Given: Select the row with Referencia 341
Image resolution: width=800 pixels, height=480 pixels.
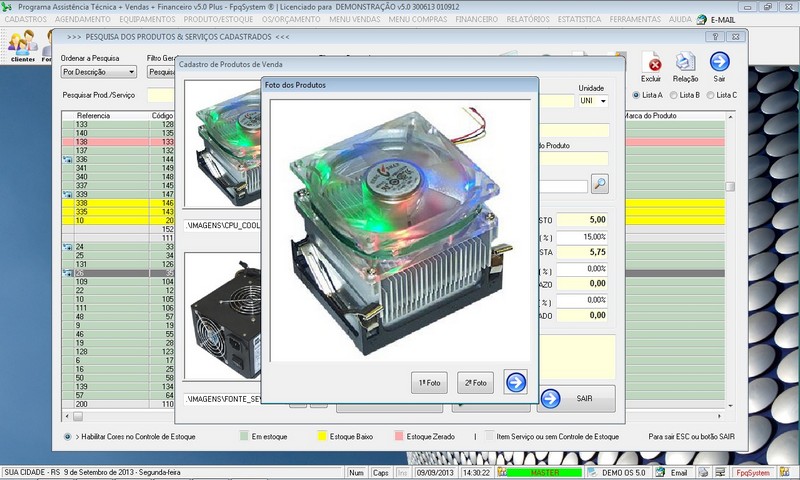Looking at the screenshot, I should click(x=118, y=168).
